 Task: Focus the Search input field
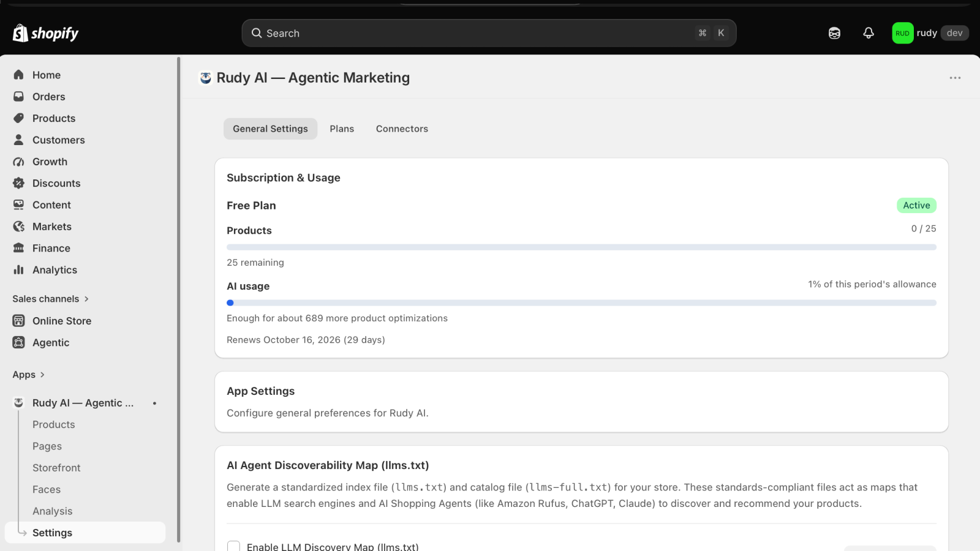489,33
